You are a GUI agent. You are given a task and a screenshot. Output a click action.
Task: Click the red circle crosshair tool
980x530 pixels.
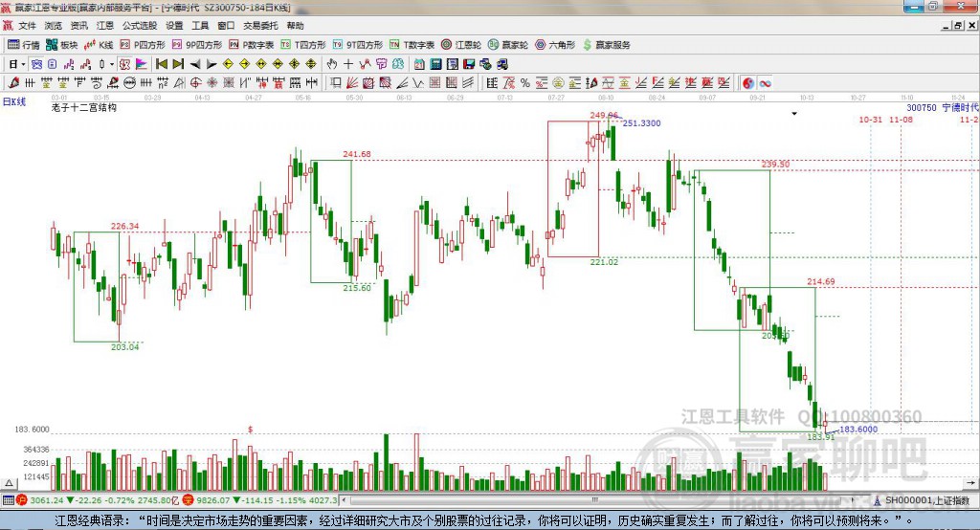click(x=195, y=83)
